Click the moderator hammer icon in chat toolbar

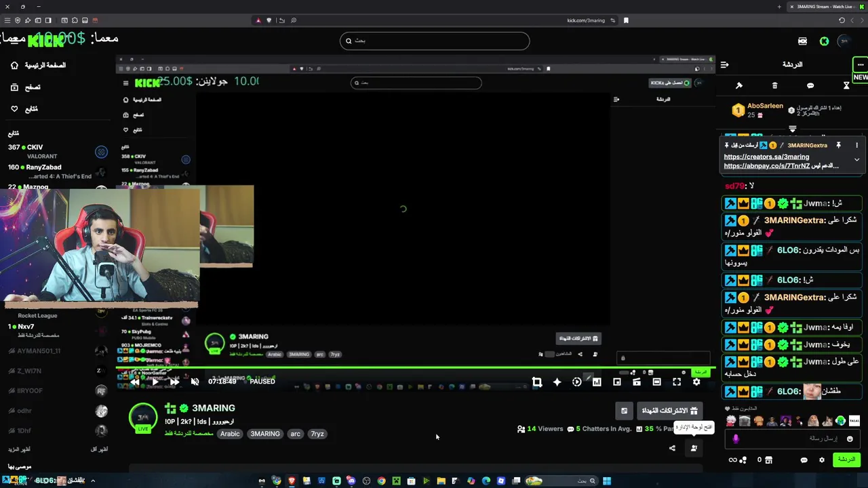[739, 86]
